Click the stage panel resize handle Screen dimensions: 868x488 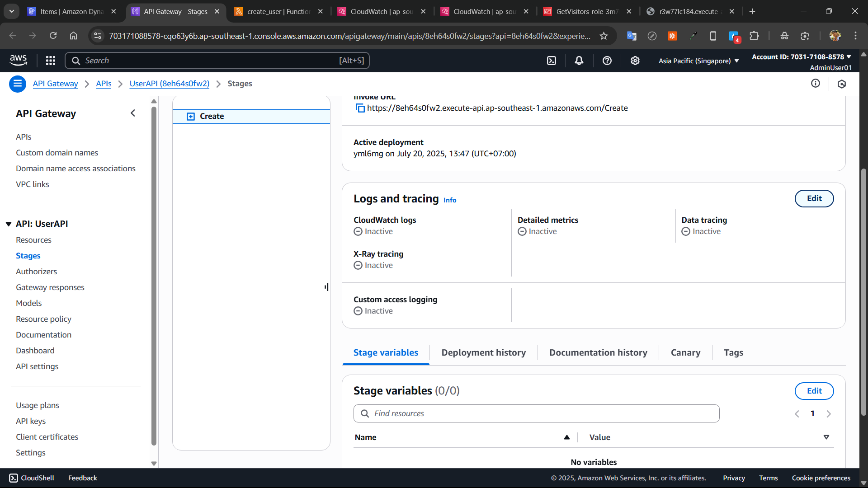[x=326, y=287]
